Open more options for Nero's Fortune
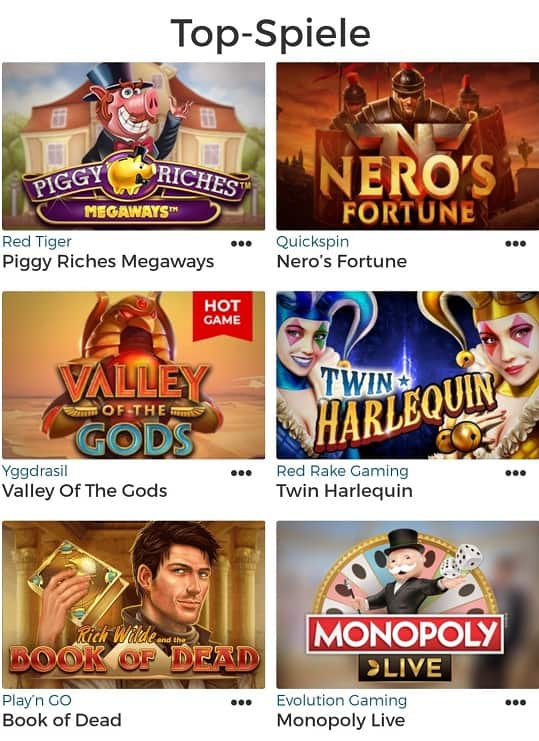The width and height of the screenshot is (539, 741). click(x=515, y=244)
